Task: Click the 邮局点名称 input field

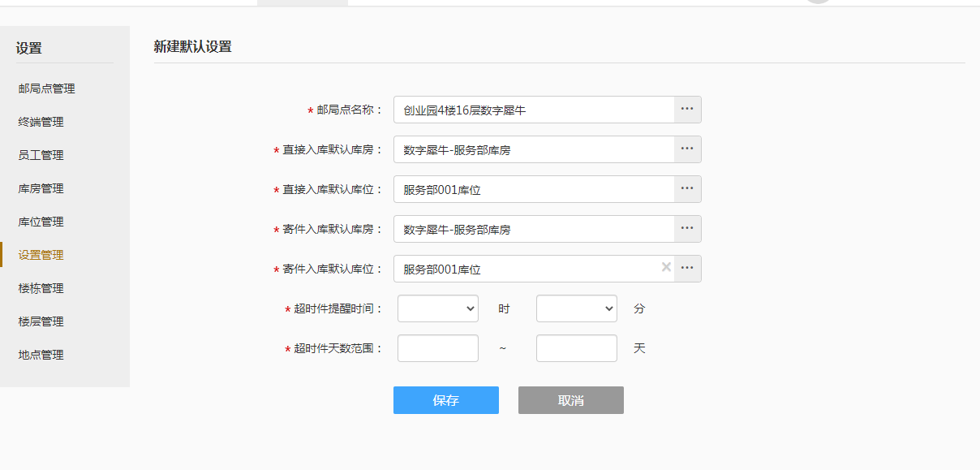Action: (x=534, y=110)
